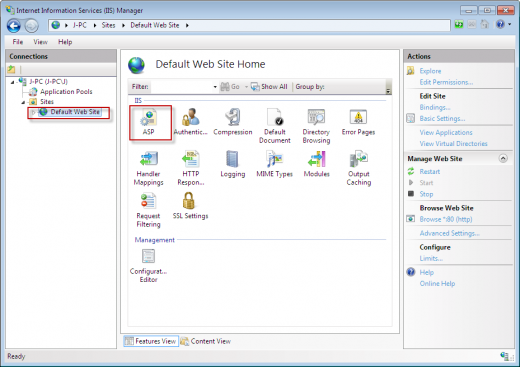
Task: Open toolbar overflow options at filter bar end
Action: (x=388, y=87)
